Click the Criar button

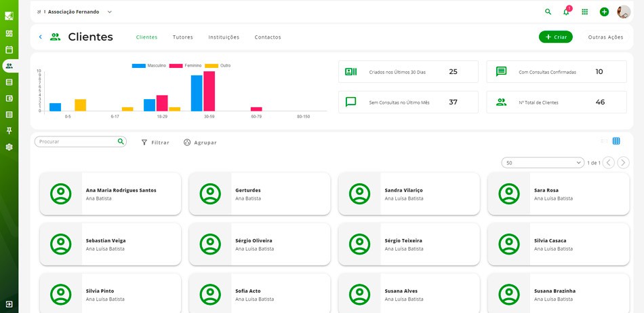[x=556, y=37]
